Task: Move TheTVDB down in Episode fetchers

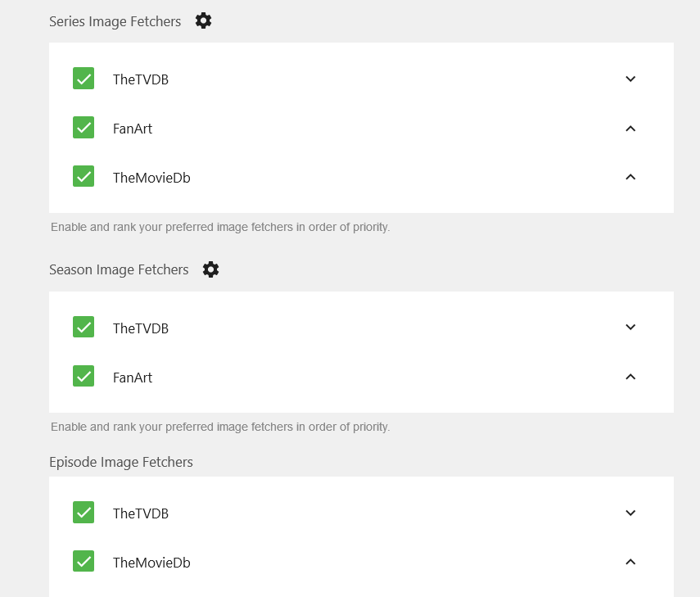Action: pos(630,513)
